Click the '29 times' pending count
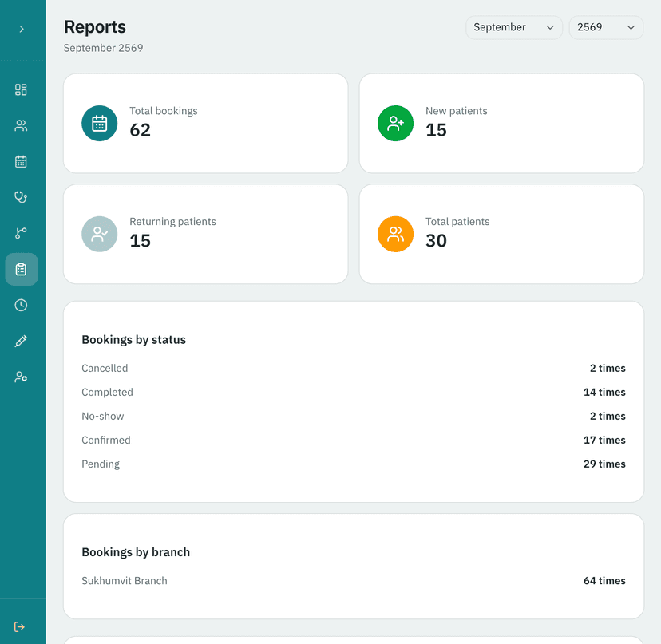This screenshot has width=661, height=644. click(x=604, y=464)
